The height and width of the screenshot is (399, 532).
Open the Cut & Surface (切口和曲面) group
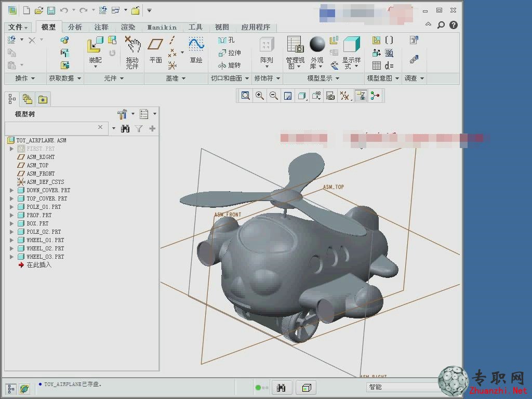click(229, 78)
